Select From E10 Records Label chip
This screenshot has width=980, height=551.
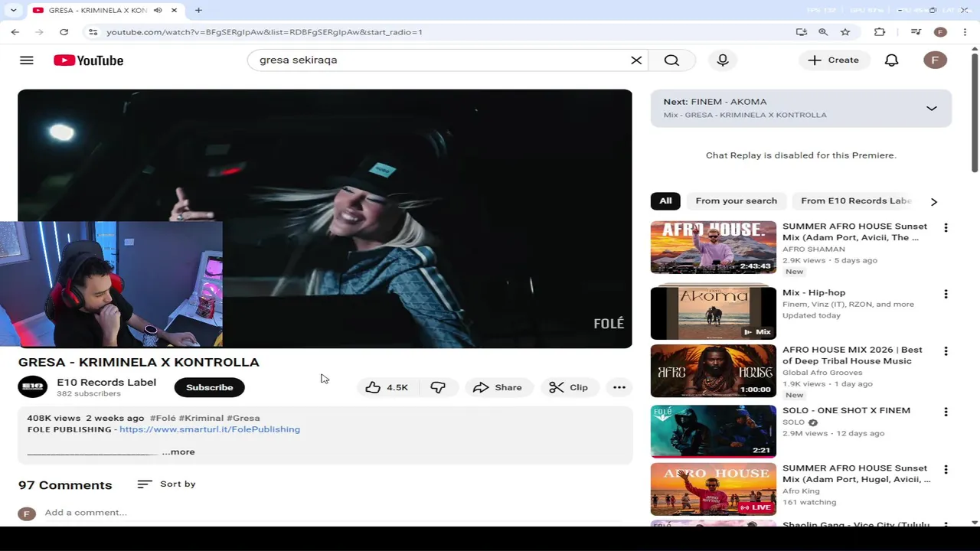click(x=856, y=201)
